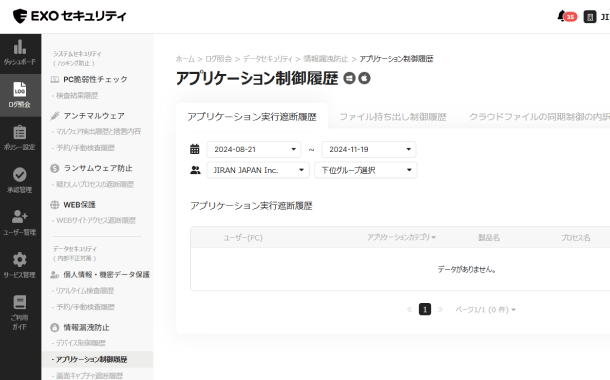
Task: Click the group people icon by JIRAN JAPAN
Action: coord(195,170)
